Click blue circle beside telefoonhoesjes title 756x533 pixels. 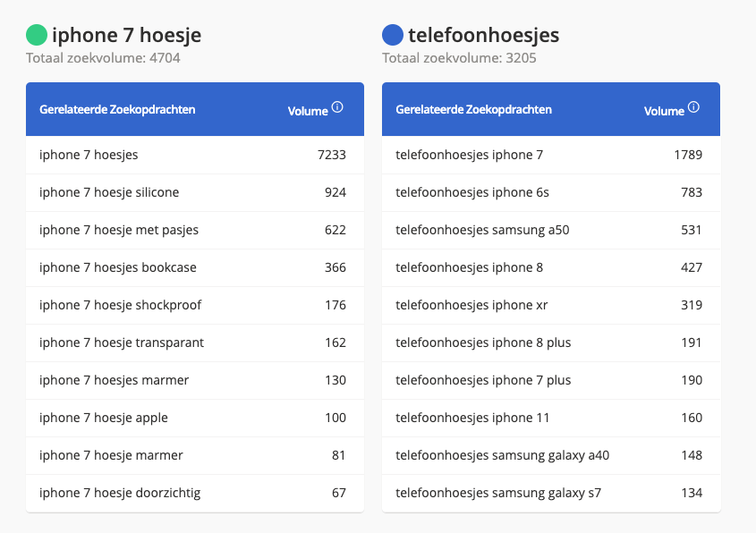click(x=393, y=35)
